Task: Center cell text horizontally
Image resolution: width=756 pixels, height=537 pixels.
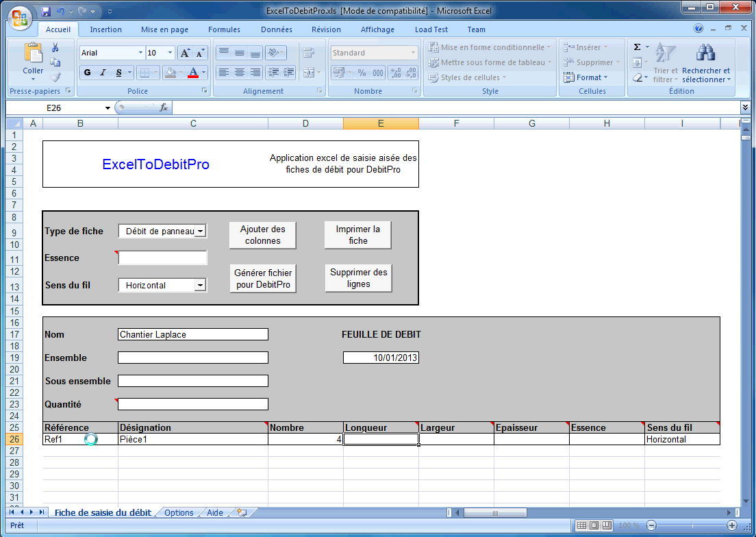Action: [x=239, y=73]
